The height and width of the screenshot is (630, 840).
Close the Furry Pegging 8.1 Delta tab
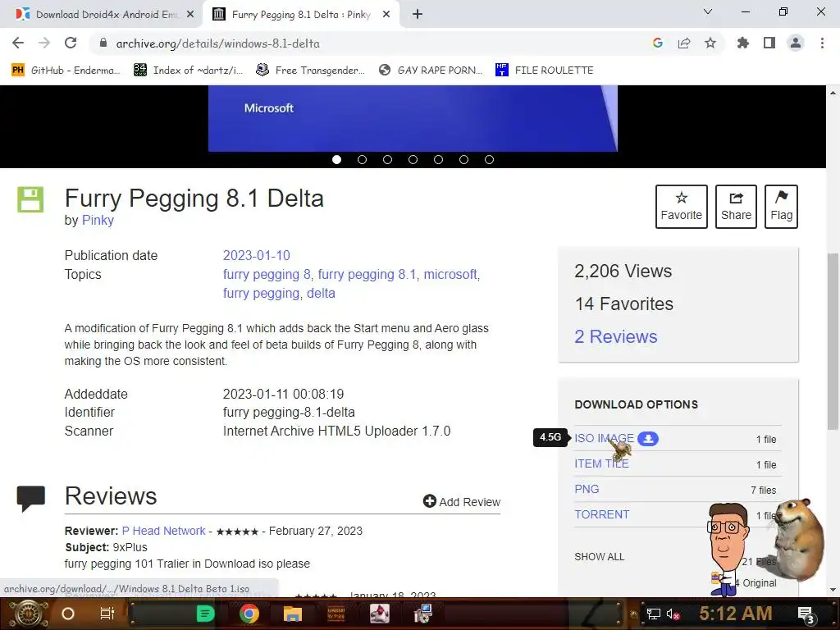pos(386,15)
